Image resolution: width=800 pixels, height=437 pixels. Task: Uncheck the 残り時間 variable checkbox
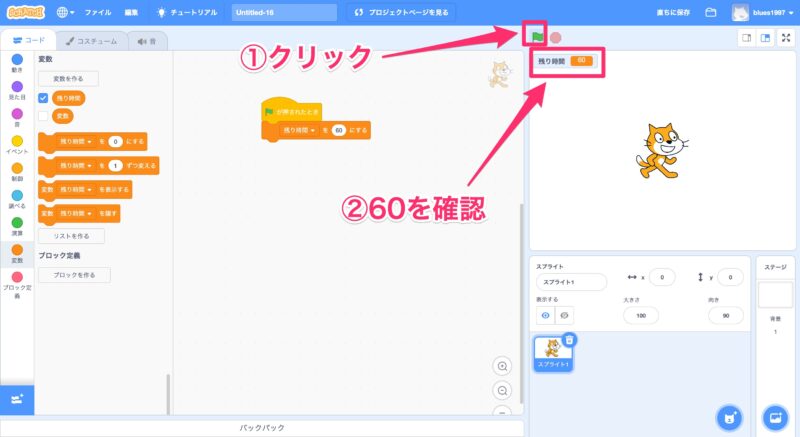pyautogui.click(x=43, y=98)
